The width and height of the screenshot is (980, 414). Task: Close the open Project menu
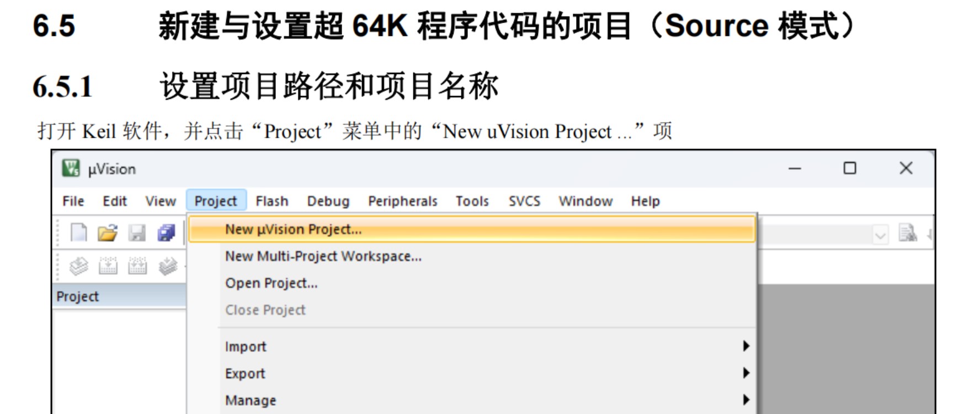click(x=216, y=201)
